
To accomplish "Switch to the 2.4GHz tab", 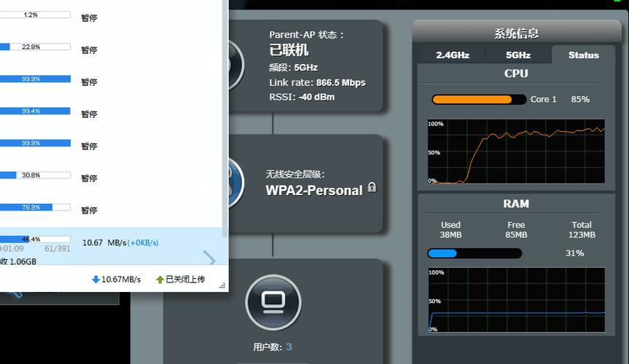I will (453, 55).
